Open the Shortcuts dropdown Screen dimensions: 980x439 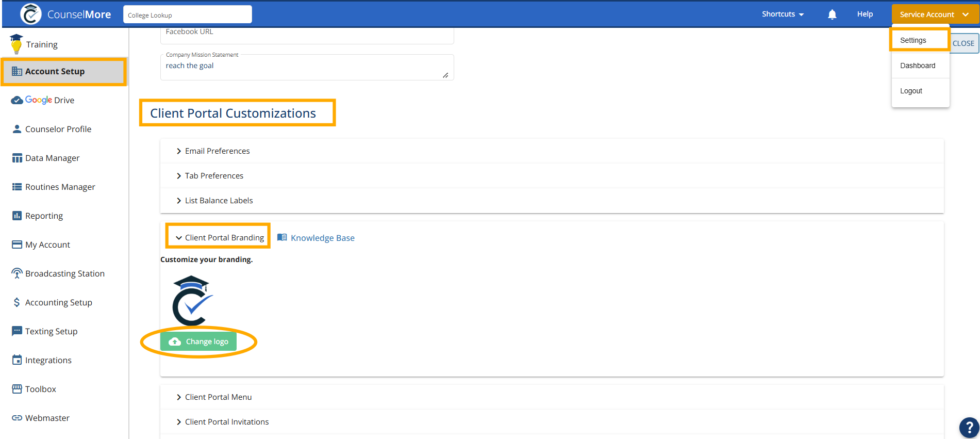pos(783,14)
